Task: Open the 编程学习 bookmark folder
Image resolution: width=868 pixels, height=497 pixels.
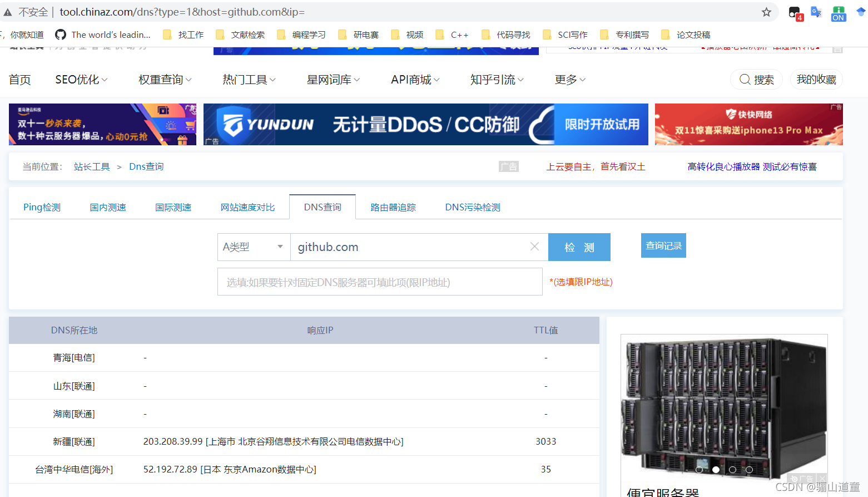Action: coord(301,35)
